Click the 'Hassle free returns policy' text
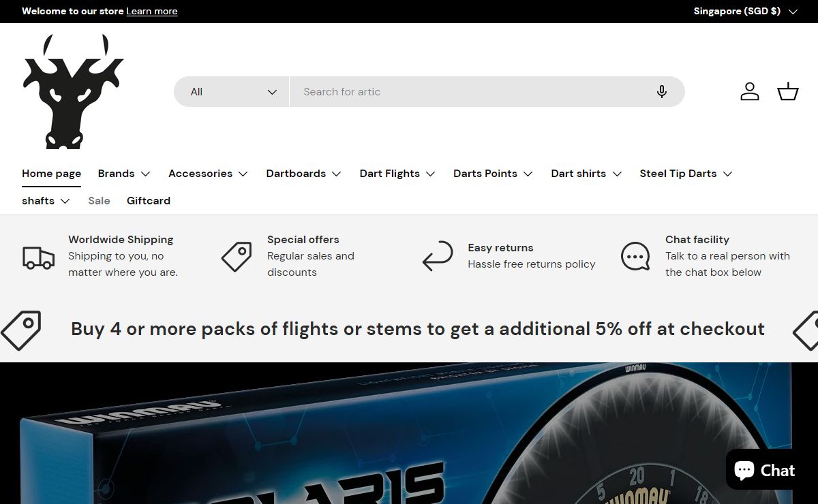Screen dimensions: 818x504 click(532, 264)
